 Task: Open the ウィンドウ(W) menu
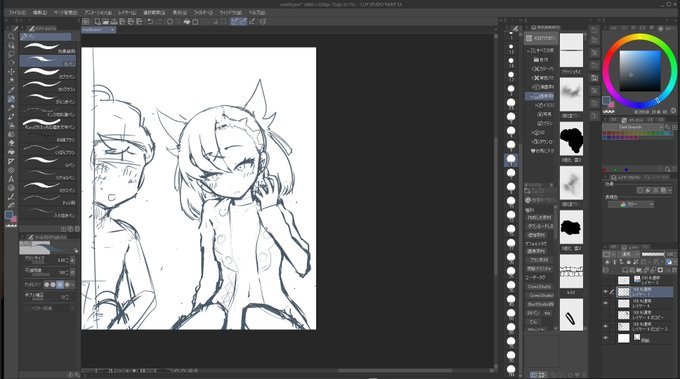pyautogui.click(x=230, y=13)
